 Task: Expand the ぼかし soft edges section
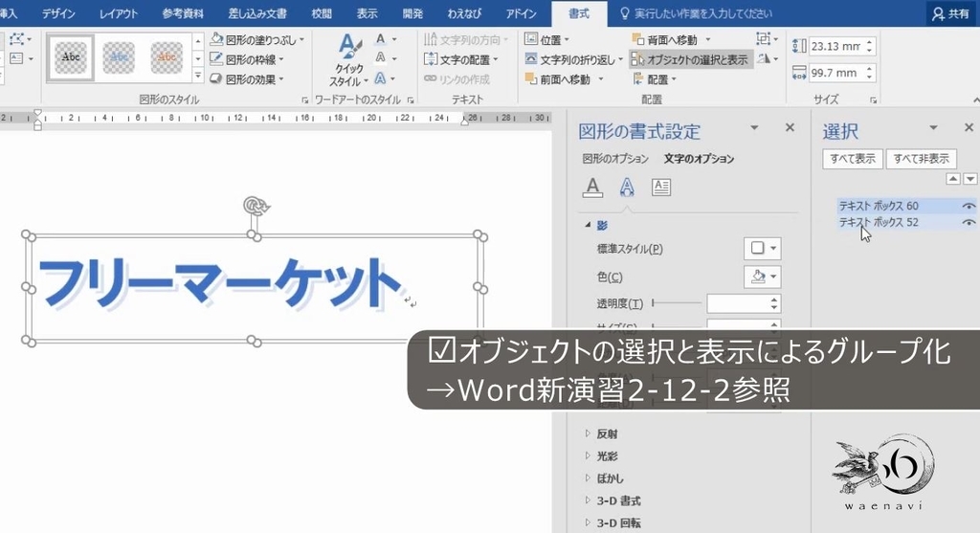[x=588, y=478]
